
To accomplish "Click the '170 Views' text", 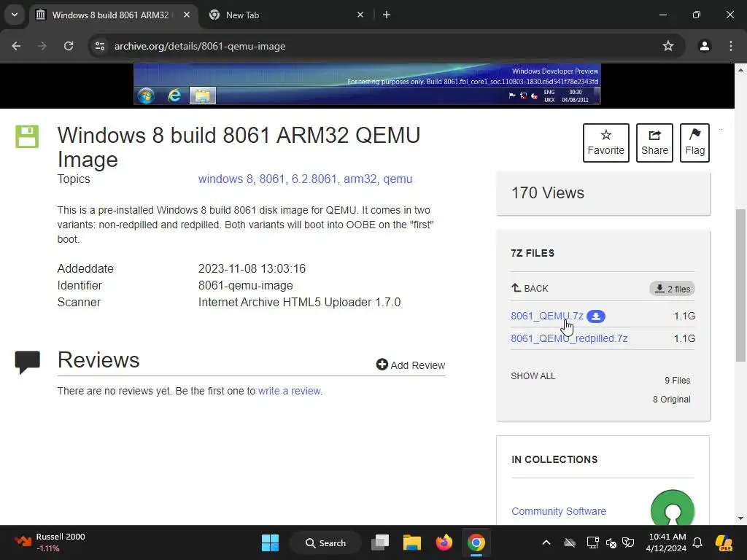I will tap(547, 192).
